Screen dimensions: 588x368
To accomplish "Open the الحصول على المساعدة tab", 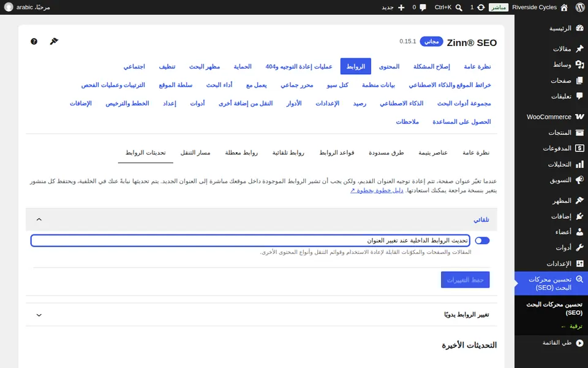I will pos(462,121).
